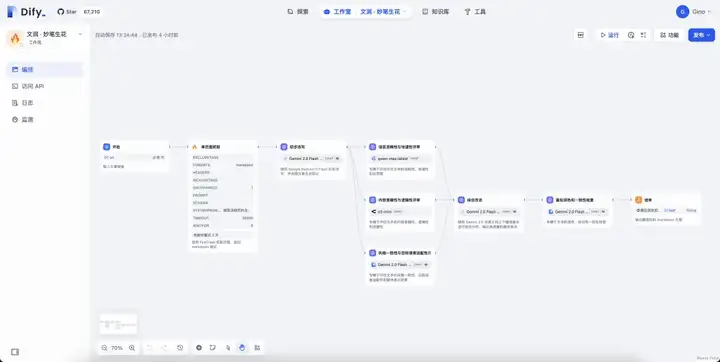The height and width of the screenshot is (362, 720).
Task: Open Gemini 2.0 Flash model on 初步改写 node
Action: [x=311, y=158]
